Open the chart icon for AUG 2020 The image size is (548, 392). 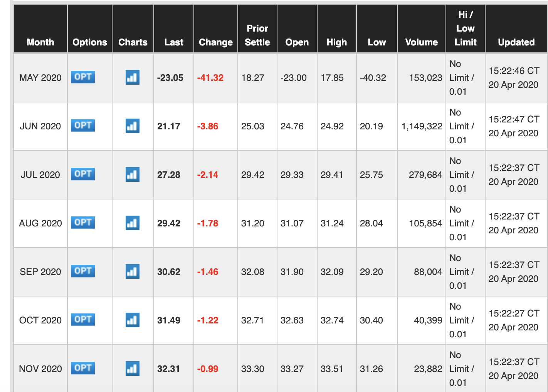pyautogui.click(x=133, y=223)
